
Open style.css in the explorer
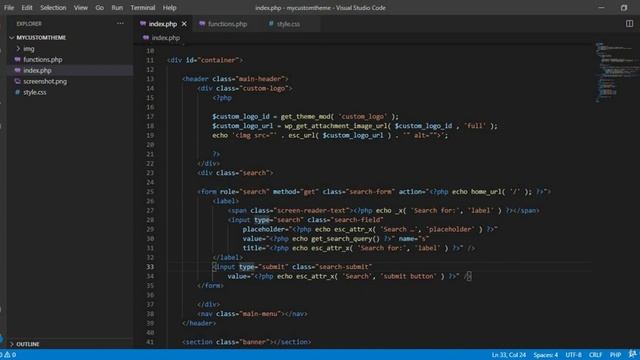(x=35, y=93)
